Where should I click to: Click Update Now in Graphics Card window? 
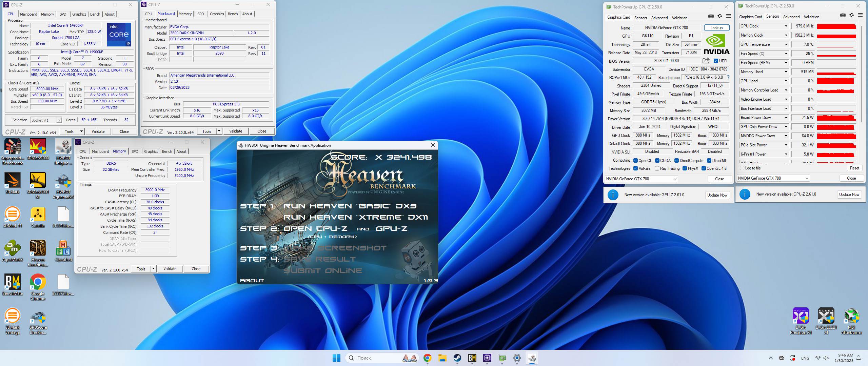coord(717,195)
